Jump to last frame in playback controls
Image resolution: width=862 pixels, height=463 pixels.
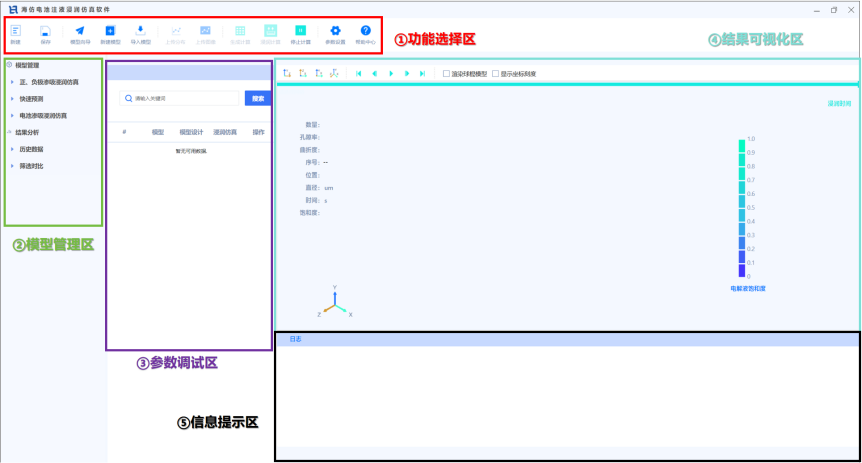tap(423, 73)
